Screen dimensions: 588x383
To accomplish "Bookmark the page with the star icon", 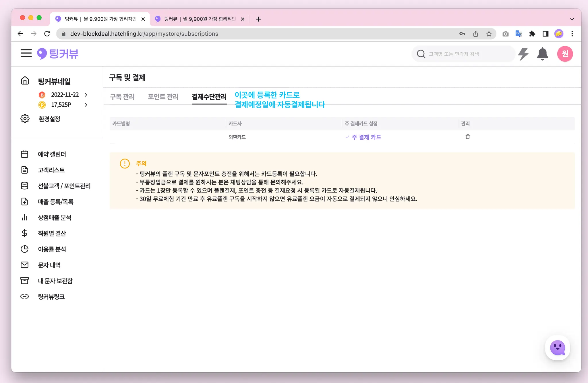I will pos(489,34).
